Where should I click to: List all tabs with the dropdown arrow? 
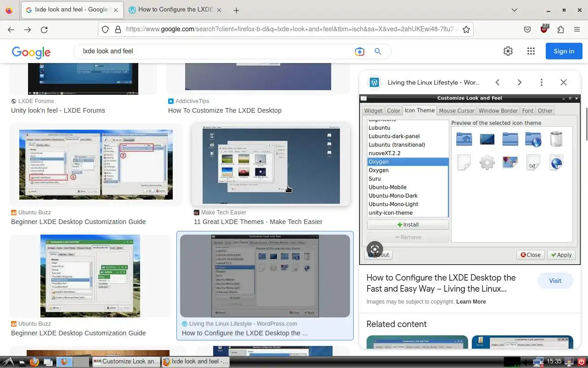(x=514, y=10)
